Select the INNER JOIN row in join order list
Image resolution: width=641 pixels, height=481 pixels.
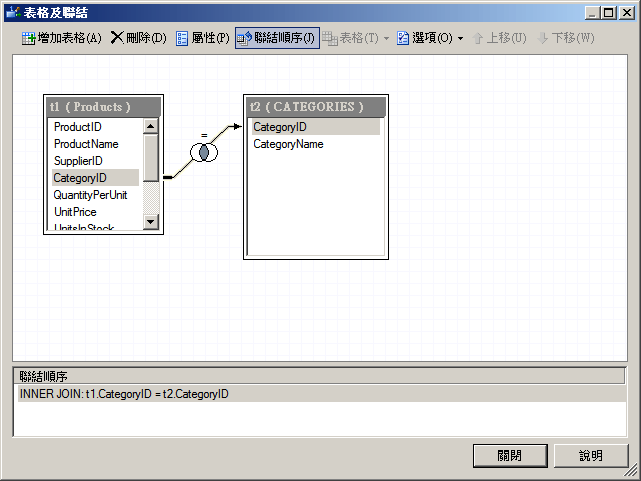(x=124, y=394)
